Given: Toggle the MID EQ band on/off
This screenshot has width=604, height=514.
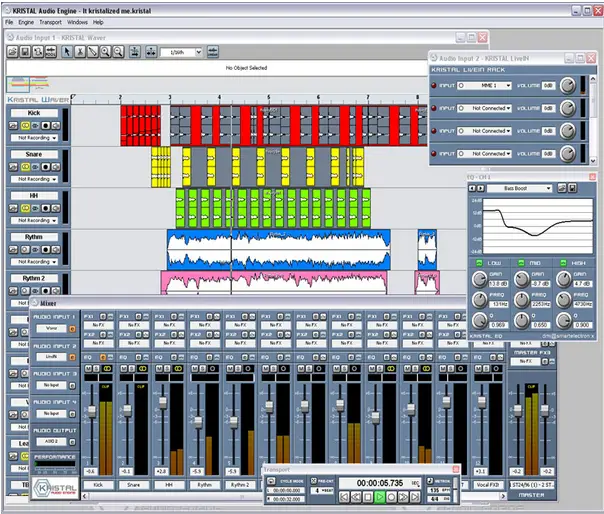Looking at the screenshot, I should tap(521, 263).
